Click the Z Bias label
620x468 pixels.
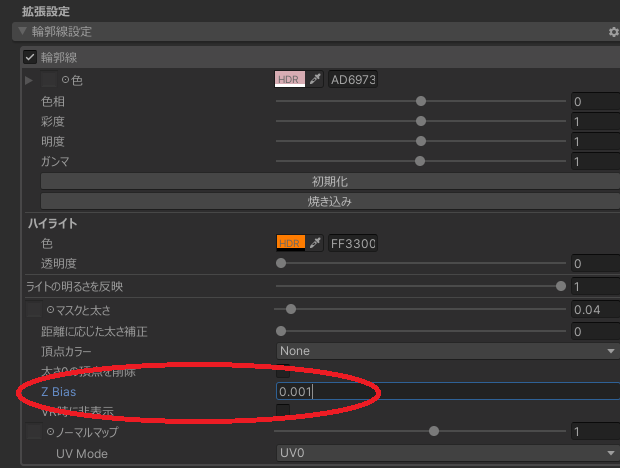point(59,392)
